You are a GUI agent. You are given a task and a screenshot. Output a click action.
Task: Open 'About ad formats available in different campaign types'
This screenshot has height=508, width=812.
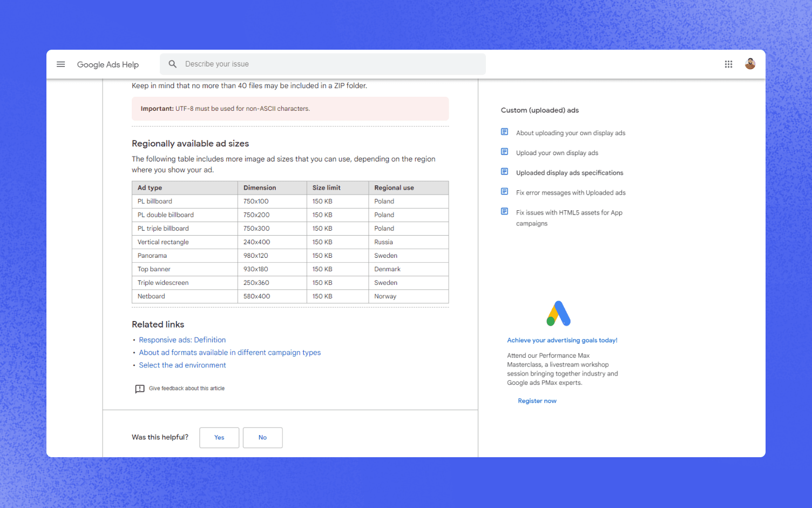click(x=230, y=352)
